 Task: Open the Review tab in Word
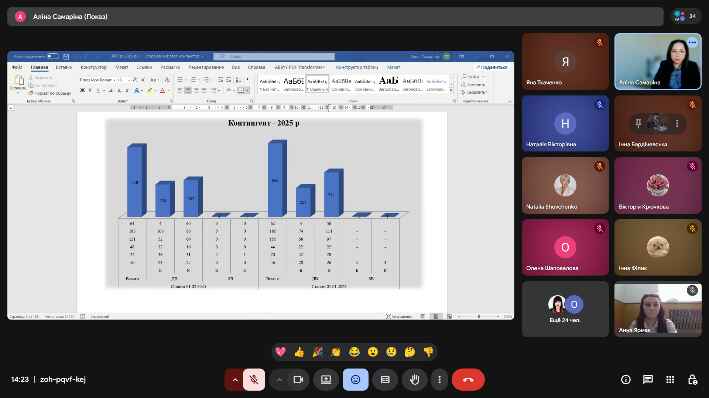tap(206, 67)
